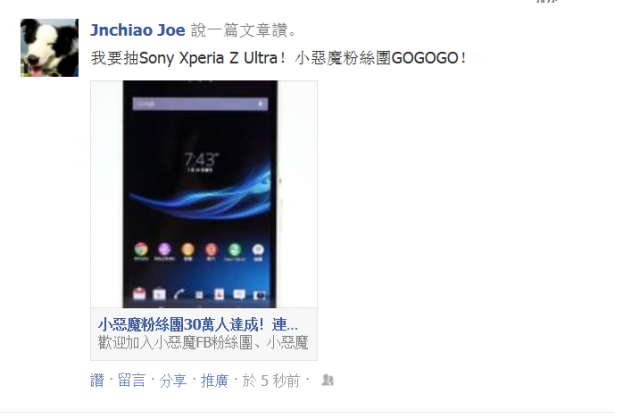Choose the 推廣 promote link

(214, 380)
